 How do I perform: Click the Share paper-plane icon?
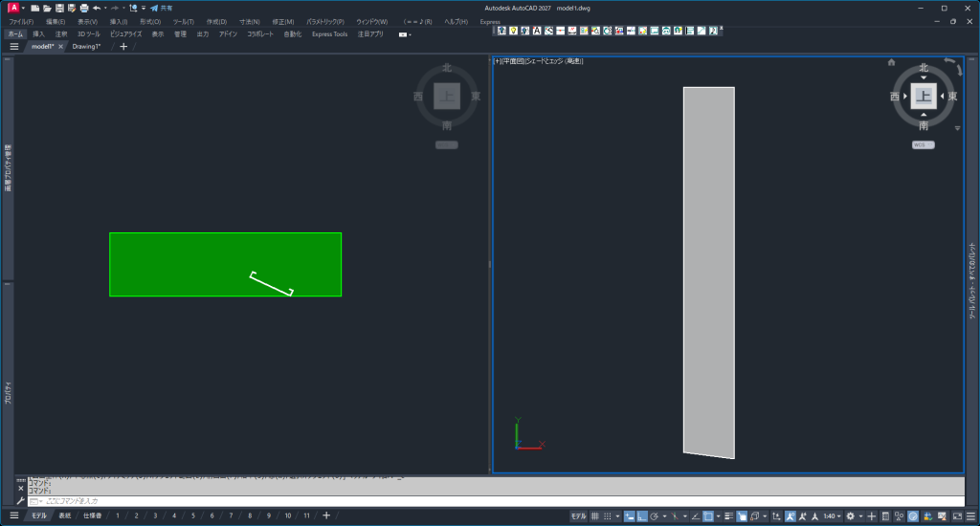154,8
